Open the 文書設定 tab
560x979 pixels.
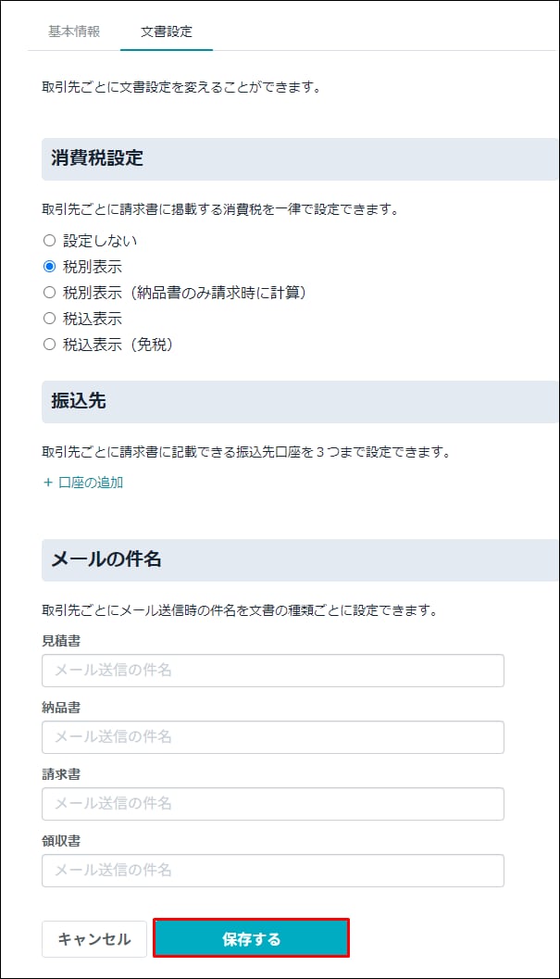tap(166, 31)
